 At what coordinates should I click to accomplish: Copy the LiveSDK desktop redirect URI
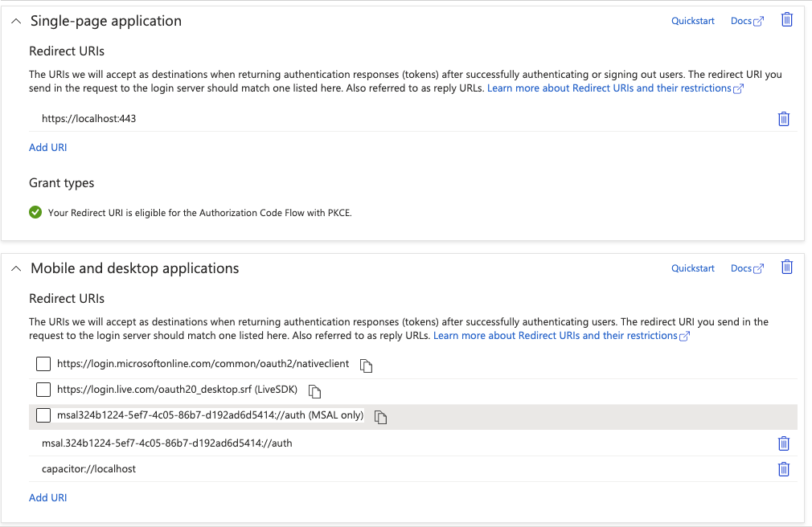tap(315, 391)
